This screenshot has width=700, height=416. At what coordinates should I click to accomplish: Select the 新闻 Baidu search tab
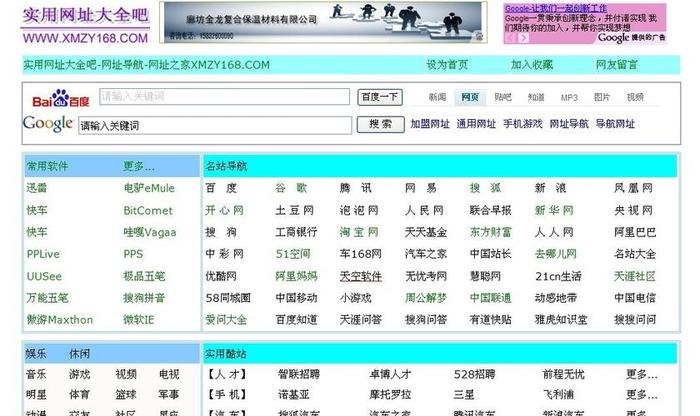click(437, 97)
